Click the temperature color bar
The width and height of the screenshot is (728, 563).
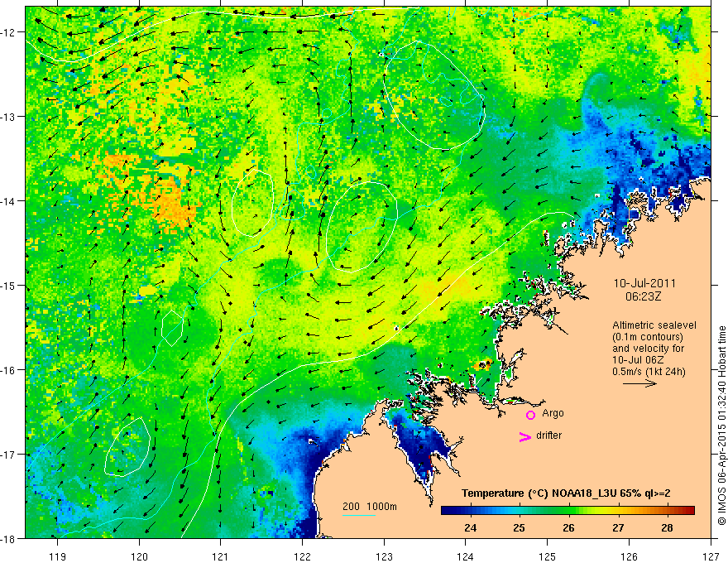[568, 511]
